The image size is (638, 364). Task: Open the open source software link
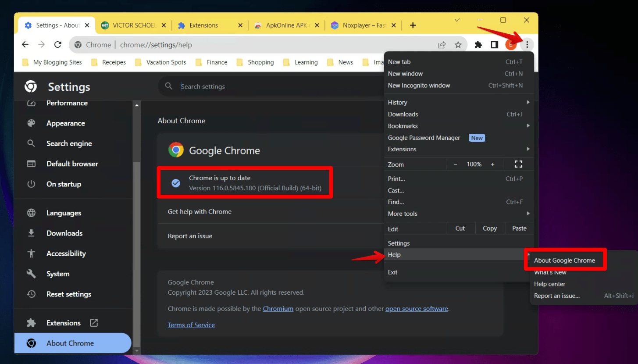[417, 309]
